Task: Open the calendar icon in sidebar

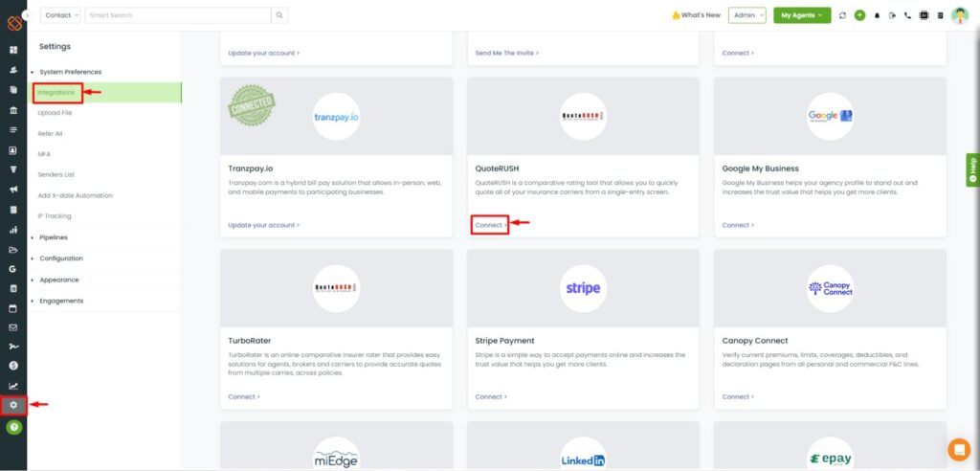Action: [13, 308]
